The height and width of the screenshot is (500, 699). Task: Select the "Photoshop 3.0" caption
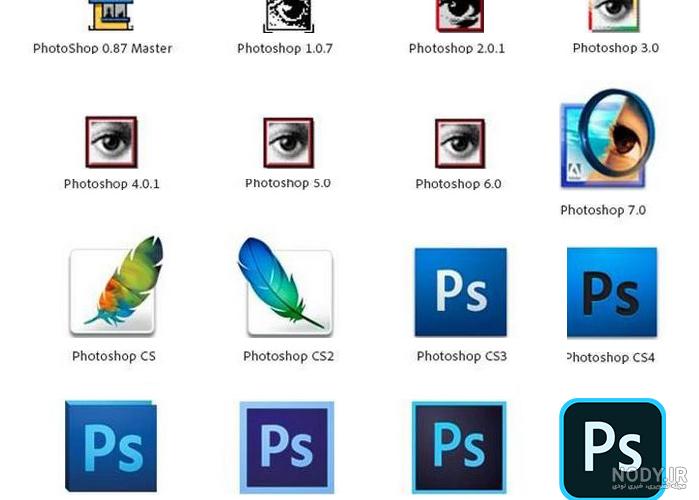coord(616,48)
